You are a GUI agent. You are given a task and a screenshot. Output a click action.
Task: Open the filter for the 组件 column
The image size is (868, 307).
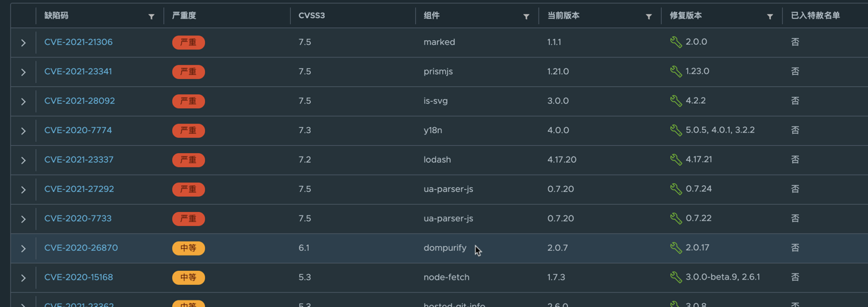point(526,16)
